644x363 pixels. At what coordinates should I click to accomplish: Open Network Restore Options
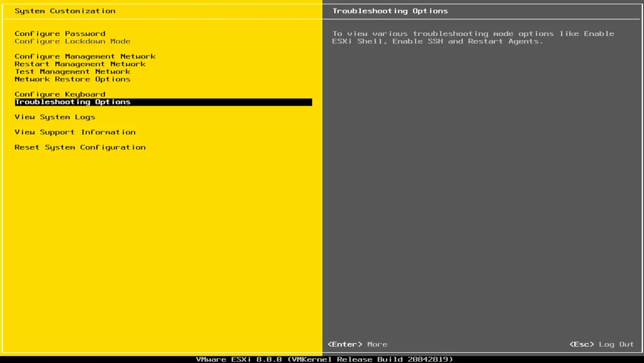point(72,79)
